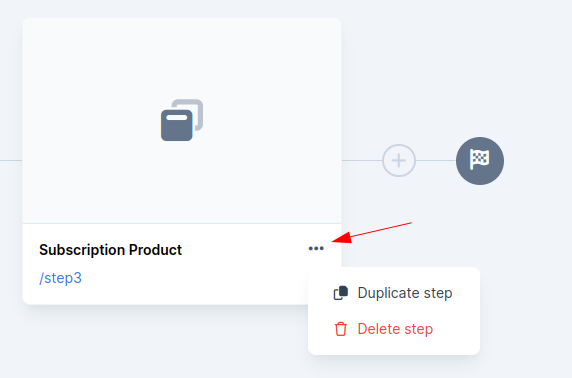Click the plus circle to add a step
572x378 pixels.
click(399, 161)
